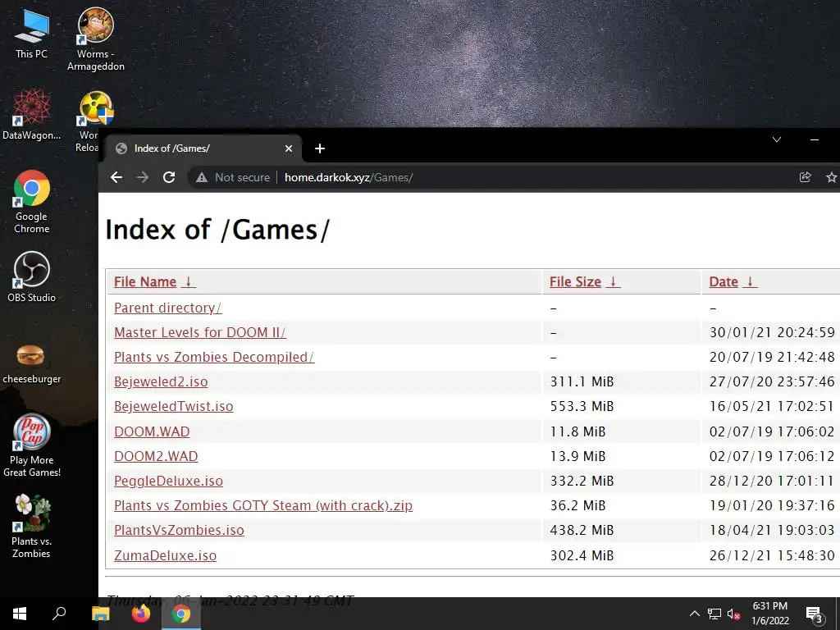Viewport: 840px width, 630px height.
Task: Download DOOM2.WAD file
Action: [156, 456]
